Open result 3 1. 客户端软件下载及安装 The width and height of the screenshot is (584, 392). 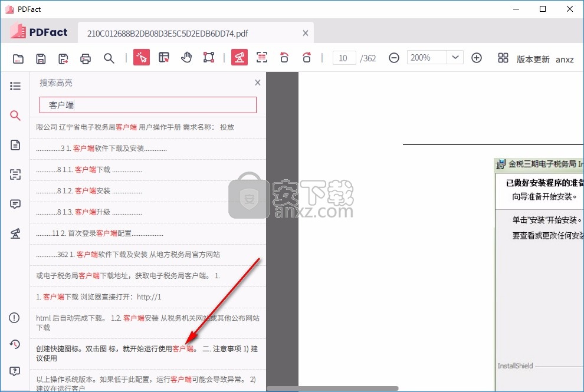coord(148,149)
